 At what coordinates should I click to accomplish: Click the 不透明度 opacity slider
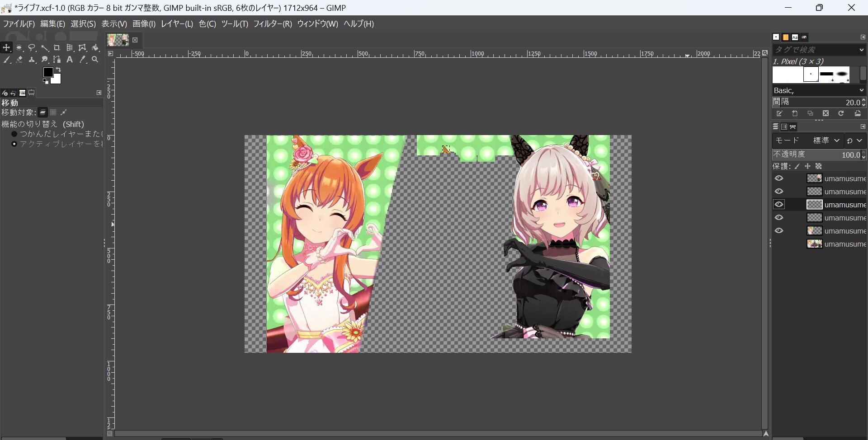819,154
